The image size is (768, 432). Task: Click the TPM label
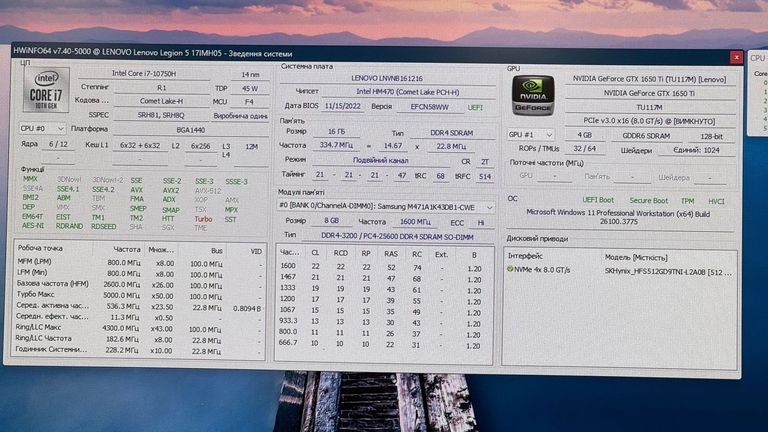(687, 201)
